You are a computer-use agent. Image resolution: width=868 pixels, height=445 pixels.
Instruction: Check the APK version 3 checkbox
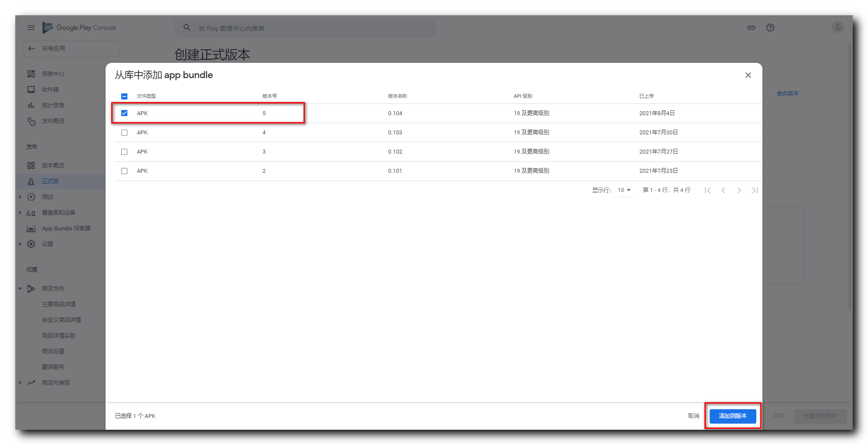tap(124, 152)
